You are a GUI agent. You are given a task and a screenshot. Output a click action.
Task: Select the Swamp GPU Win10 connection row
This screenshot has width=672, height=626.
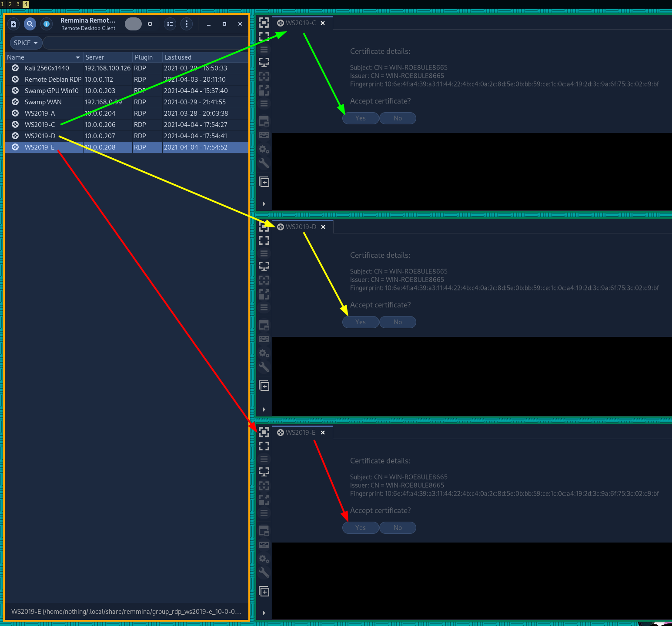127,91
